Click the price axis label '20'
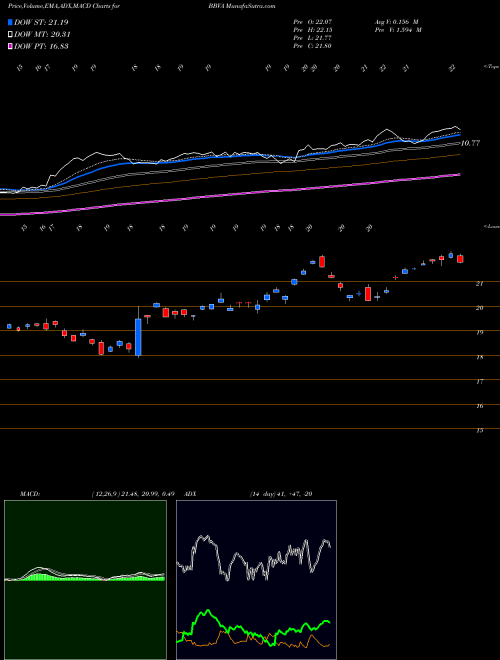 click(479, 308)
